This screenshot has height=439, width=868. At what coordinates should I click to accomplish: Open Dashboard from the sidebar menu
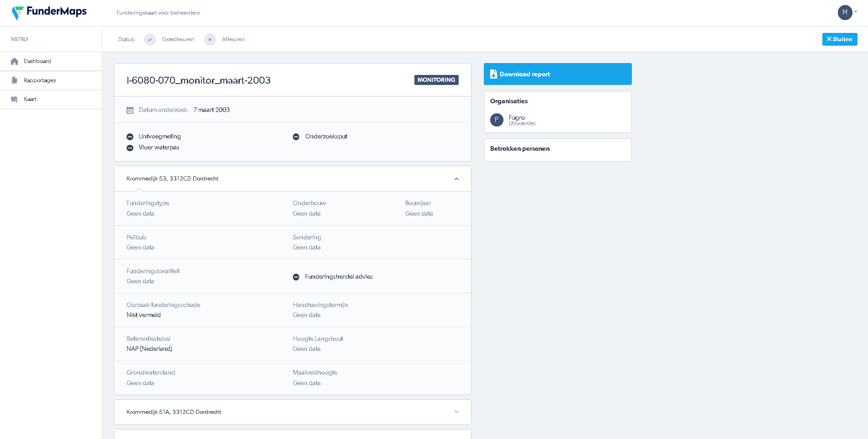pyautogui.click(x=51, y=61)
